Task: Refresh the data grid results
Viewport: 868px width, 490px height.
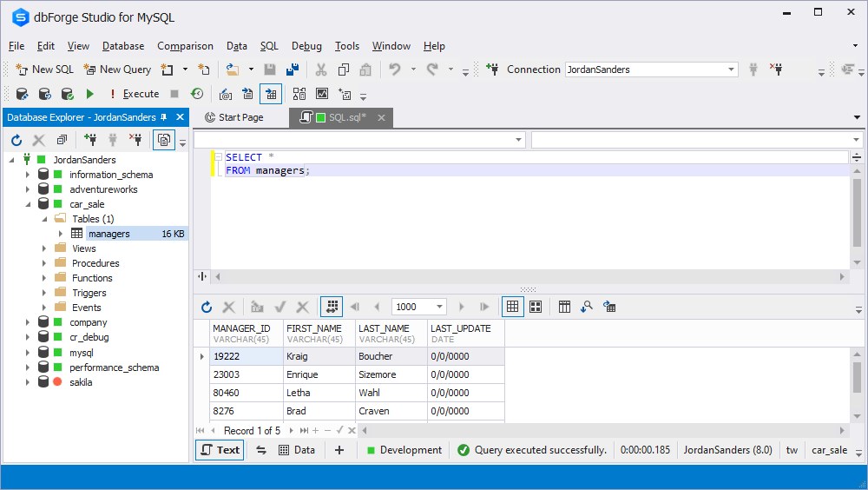Action: tap(207, 307)
